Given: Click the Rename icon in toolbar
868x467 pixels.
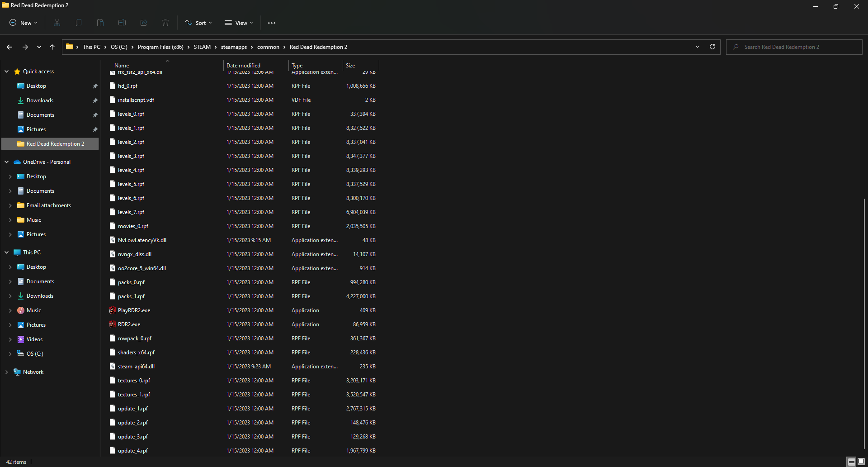Looking at the screenshot, I should (122, 23).
